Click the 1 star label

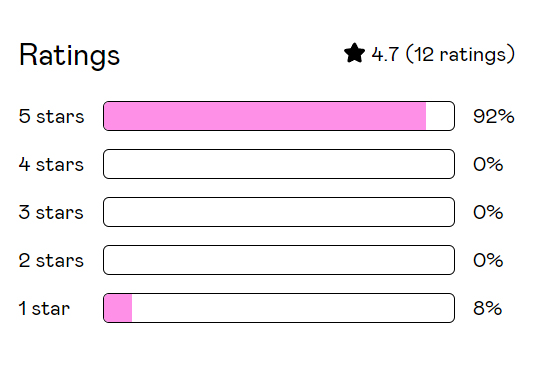click(44, 308)
